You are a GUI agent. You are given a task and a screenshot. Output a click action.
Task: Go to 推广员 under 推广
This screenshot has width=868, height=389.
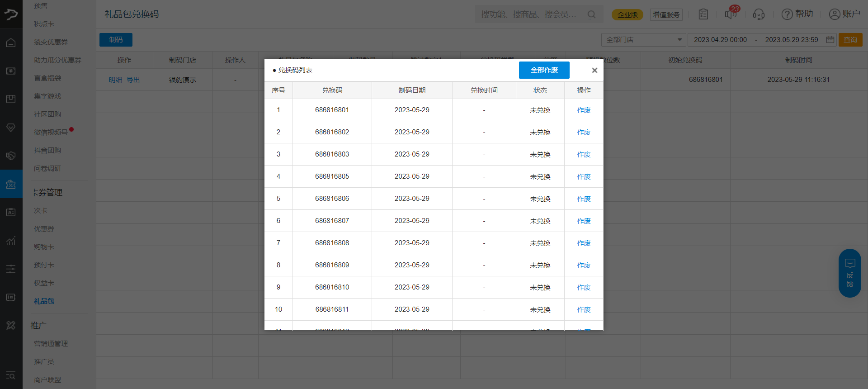44,361
